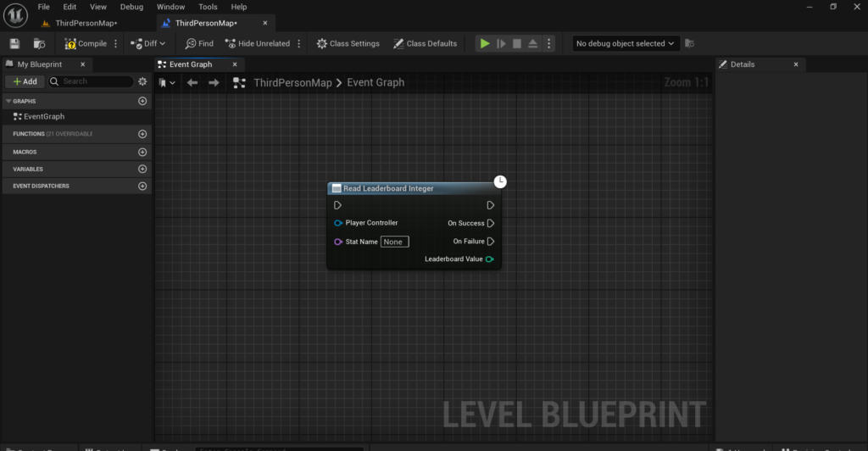Click the Stat Name value field
Viewport: 868px width, 451px height.
395,242
